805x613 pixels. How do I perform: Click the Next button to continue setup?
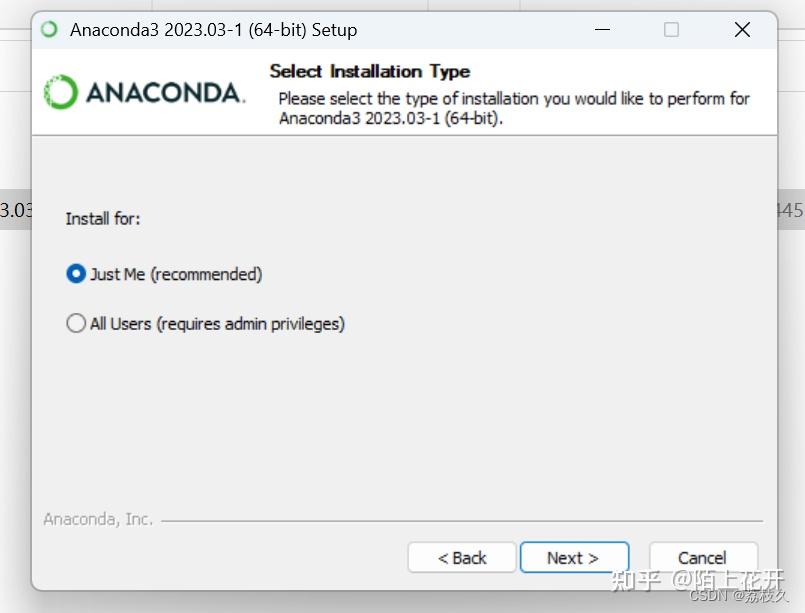click(x=574, y=557)
